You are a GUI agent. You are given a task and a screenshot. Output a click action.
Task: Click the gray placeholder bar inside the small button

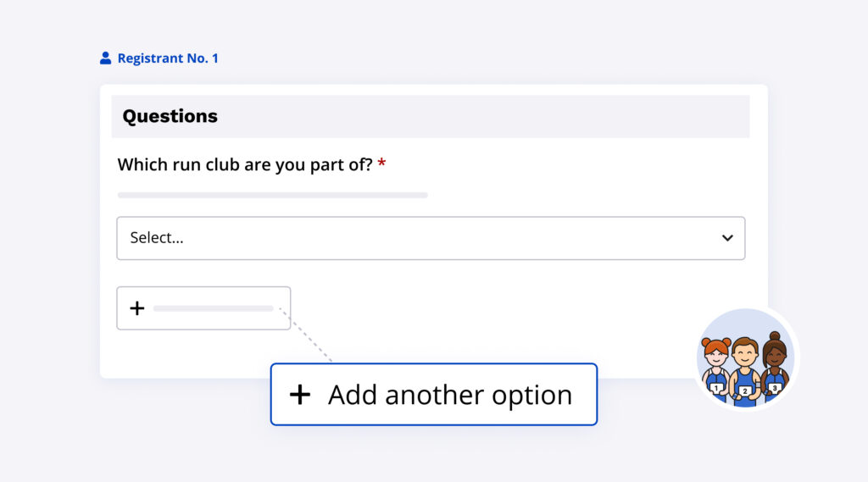click(x=213, y=308)
